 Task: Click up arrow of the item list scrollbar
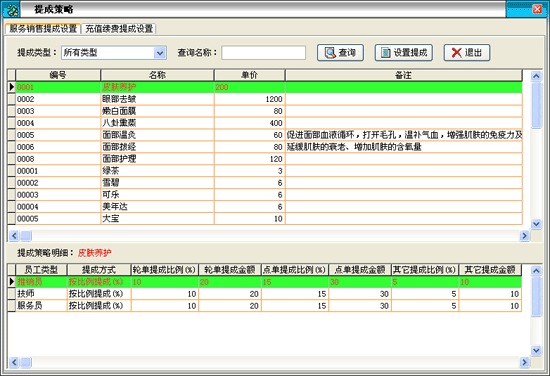[x=536, y=75]
